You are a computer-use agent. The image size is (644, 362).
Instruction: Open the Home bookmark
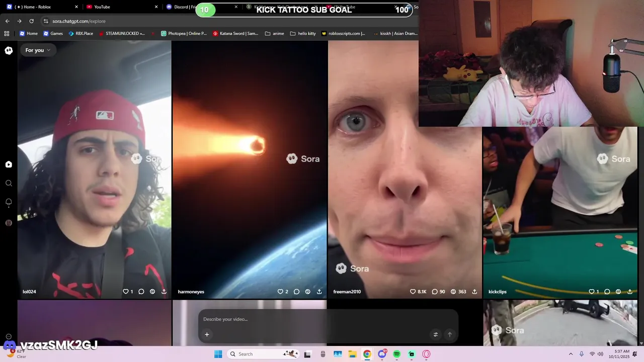coord(29,34)
